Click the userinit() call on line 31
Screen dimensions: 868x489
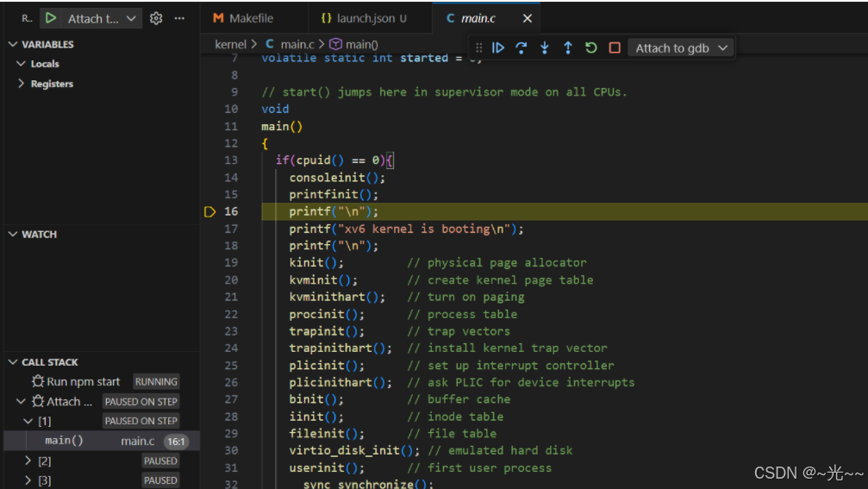[327, 468]
